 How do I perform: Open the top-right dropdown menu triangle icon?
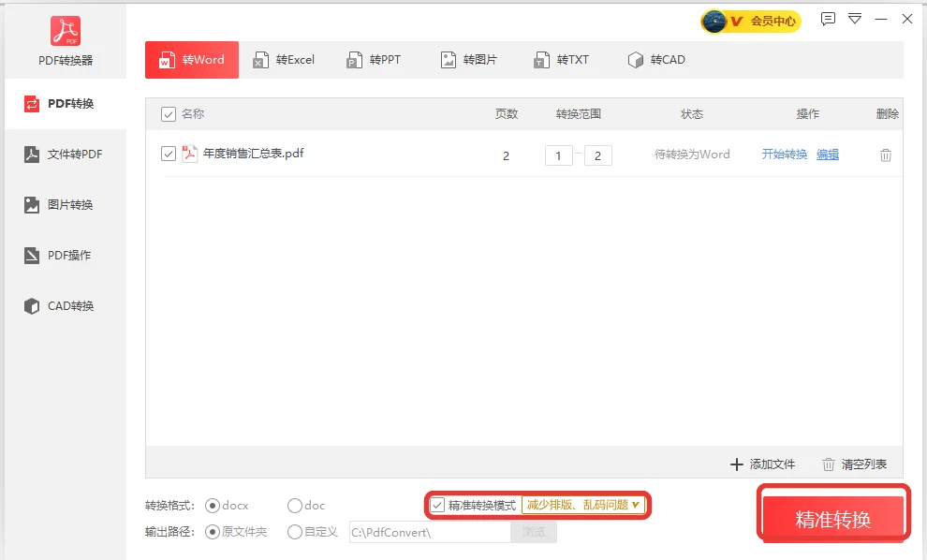[x=854, y=19]
